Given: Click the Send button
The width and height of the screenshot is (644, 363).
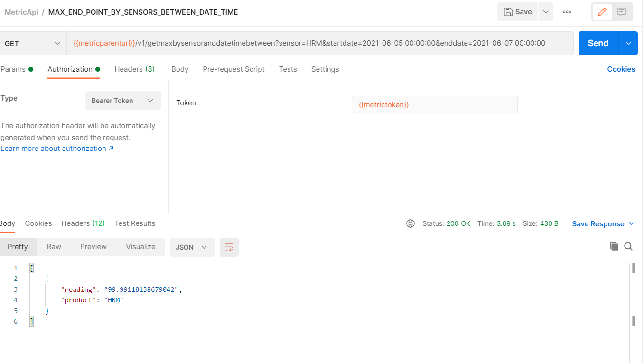Looking at the screenshot, I should click(597, 43).
